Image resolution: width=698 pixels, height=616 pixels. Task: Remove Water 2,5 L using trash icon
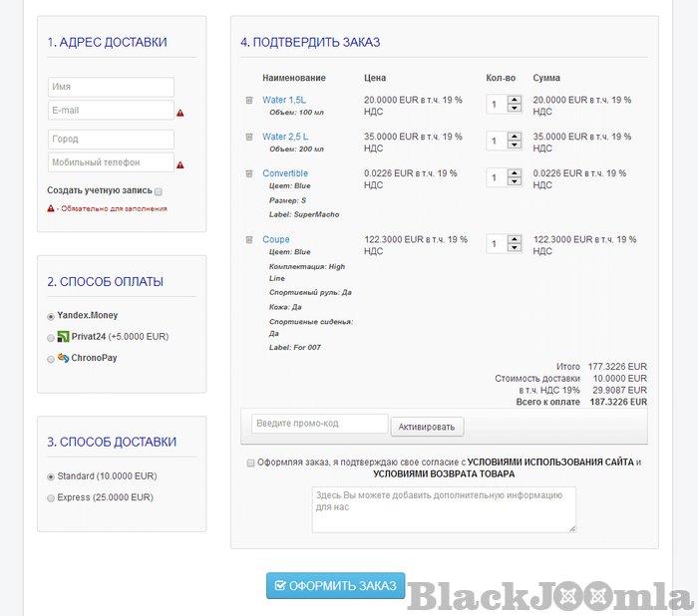249,137
